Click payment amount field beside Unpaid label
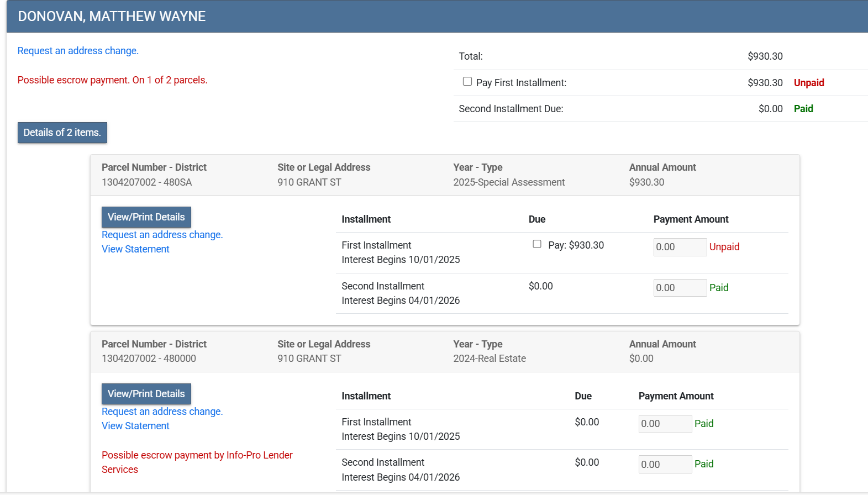 (x=680, y=247)
